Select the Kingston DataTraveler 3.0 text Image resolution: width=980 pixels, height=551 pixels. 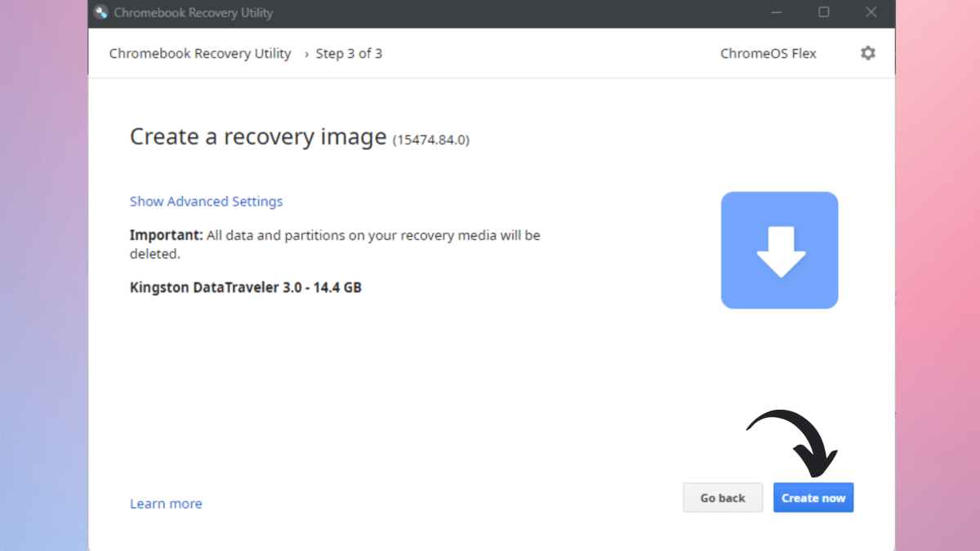pos(246,287)
